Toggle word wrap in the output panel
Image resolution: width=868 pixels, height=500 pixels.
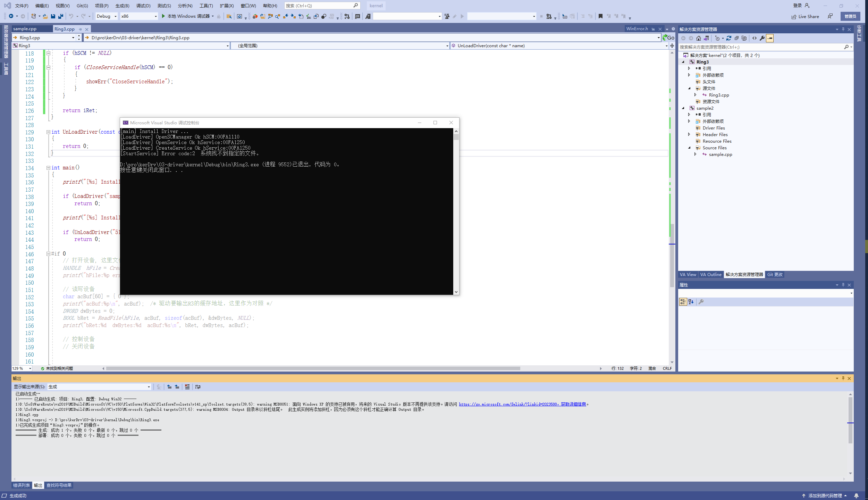(x=198, y=386)
